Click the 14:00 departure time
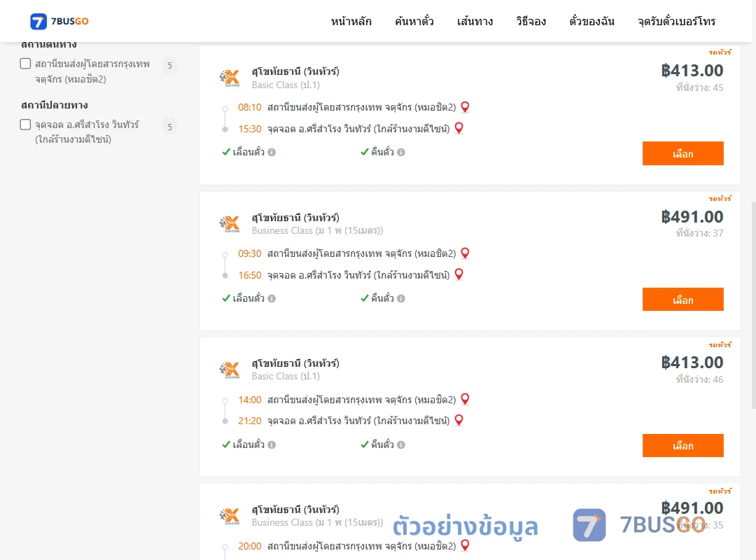The image size is (756, 560). pos(250,400)
